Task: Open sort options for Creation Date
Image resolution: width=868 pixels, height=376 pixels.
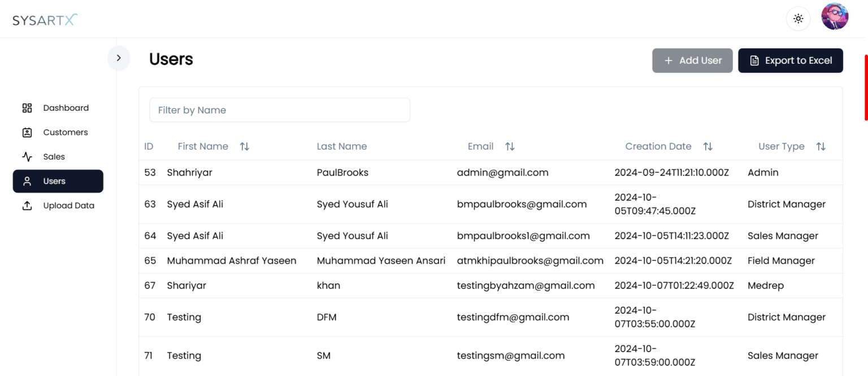Action: [x=708, y=146]
